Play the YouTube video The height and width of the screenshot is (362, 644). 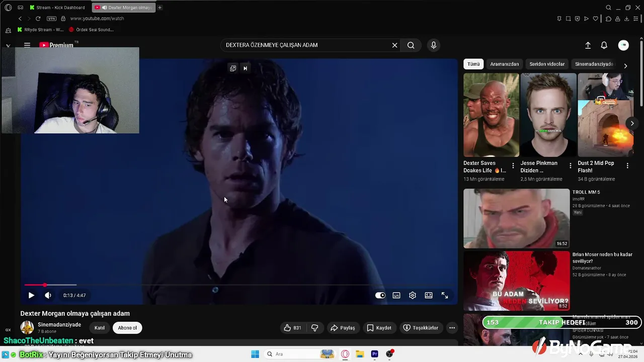(x=31, y=296)
